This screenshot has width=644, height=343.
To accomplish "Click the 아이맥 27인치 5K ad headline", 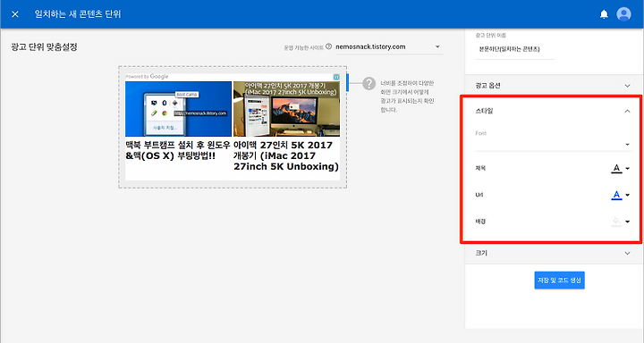I will [286, 156].
